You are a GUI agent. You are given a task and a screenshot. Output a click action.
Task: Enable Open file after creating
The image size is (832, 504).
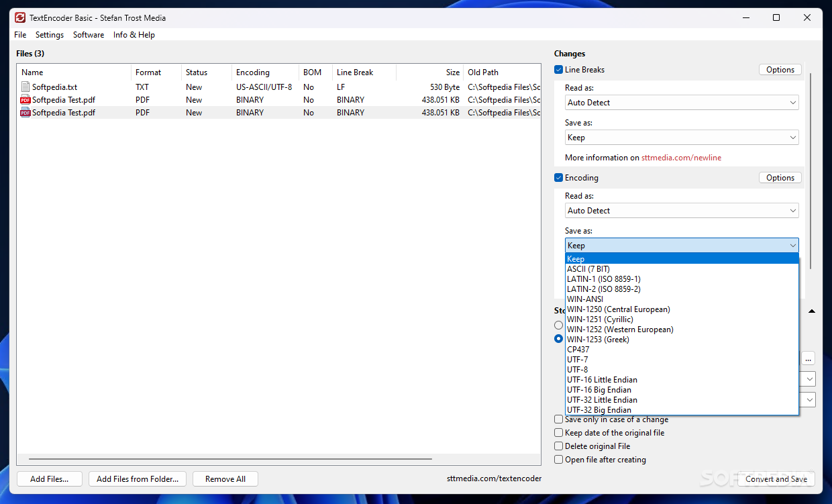pos(558,460)
